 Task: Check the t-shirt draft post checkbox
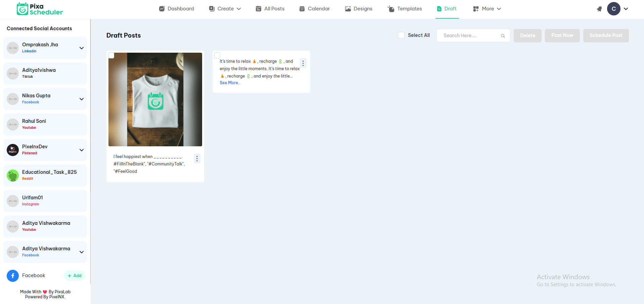(111, 55)
